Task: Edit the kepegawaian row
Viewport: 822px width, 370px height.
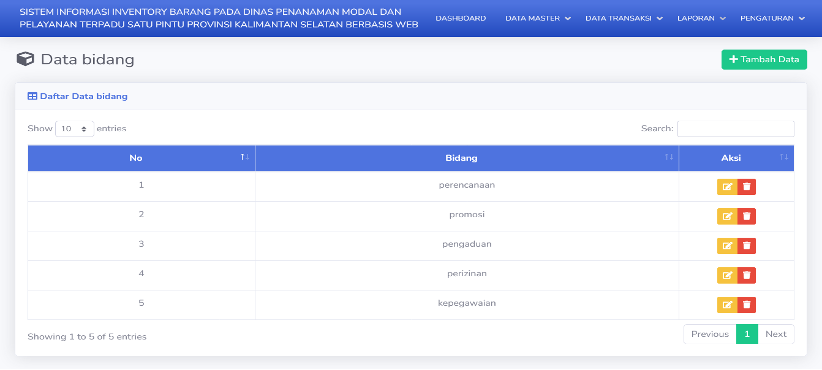Action: coord(727,304)
